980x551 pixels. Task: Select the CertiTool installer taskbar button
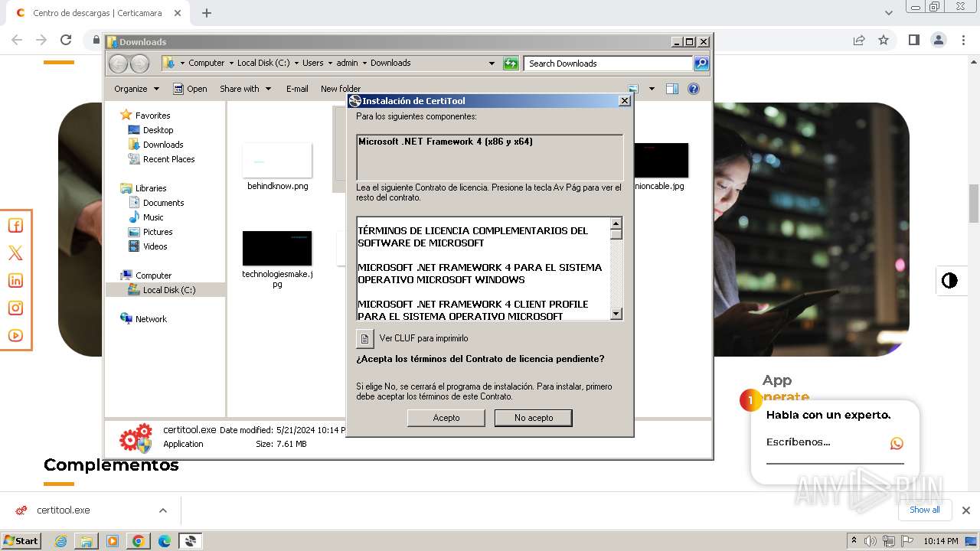point(190,541)
